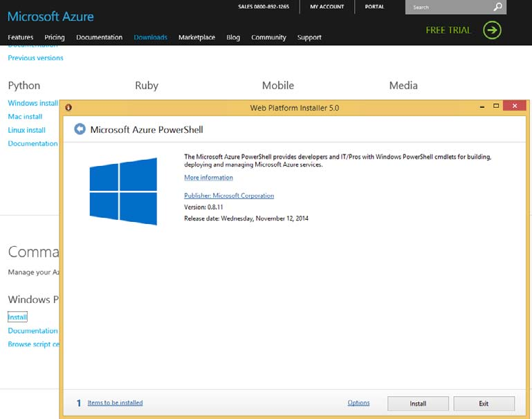Image resolution: width=532 pixels, height=419 pixels.
Task: Open the Options link in the installer
Action: [x=358, y=403]
